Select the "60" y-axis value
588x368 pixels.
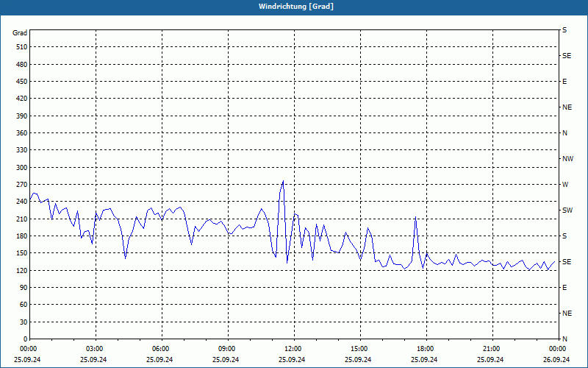tap(24, 305)
